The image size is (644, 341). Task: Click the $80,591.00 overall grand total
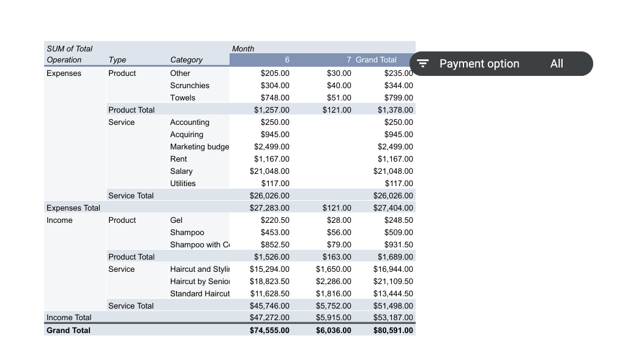click(393, 331)
